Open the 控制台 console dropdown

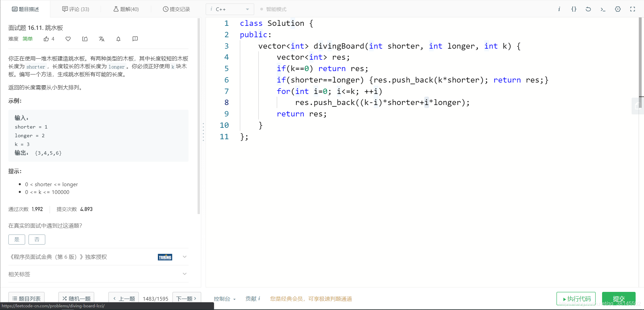[225, 299]
